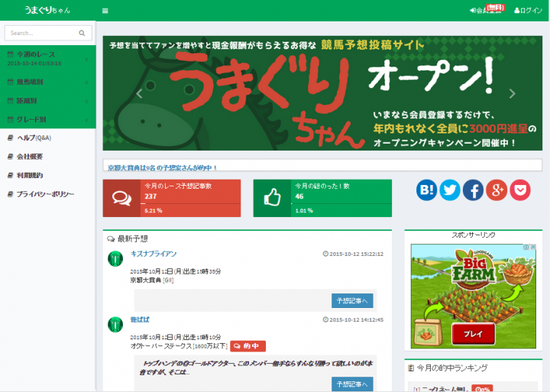Click the 237 article count value

click(x=150, y=196)
